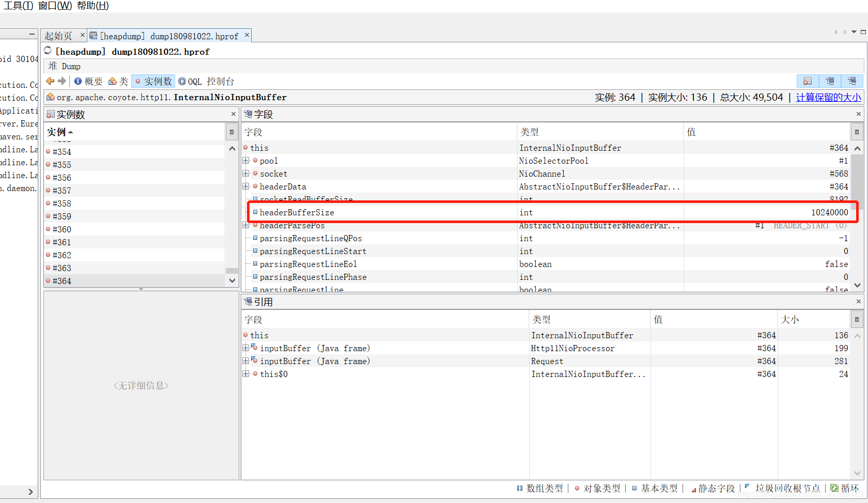Expand the headerParsePos field node
The width and height of the screenshot is (868, 503).
(x=246, y=225)
